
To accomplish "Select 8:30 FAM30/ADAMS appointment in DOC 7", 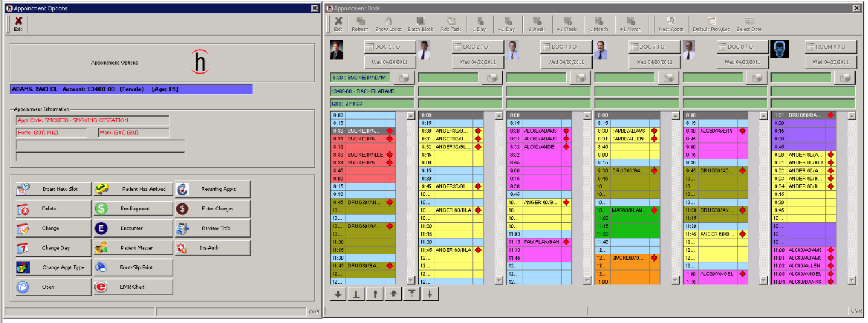I will pyautogui.click(x=627, y=131).
